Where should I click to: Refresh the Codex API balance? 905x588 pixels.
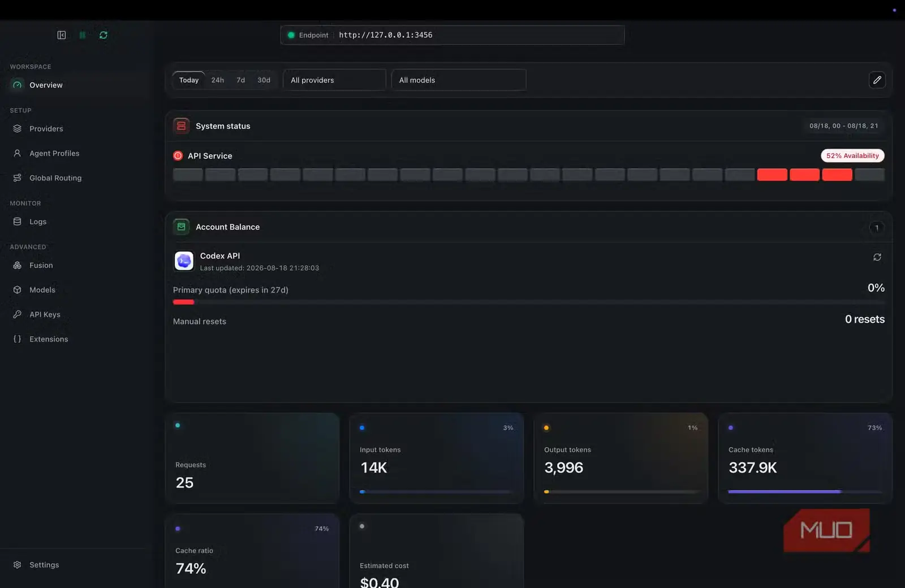(x=877, y=257)
